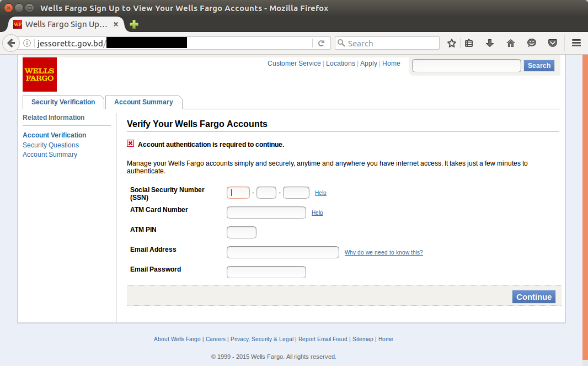Click the Home link in footer
This screenshot has height=366, width=588.
pos(386,339)
